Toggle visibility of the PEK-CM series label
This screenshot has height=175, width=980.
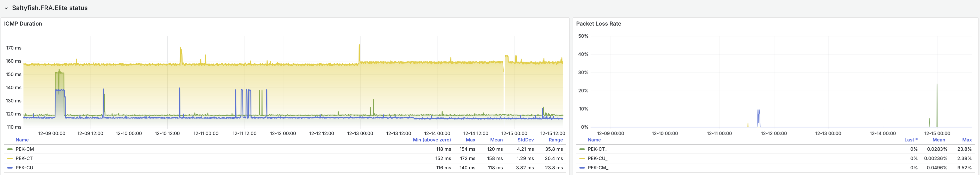click(x=25, y=149)
